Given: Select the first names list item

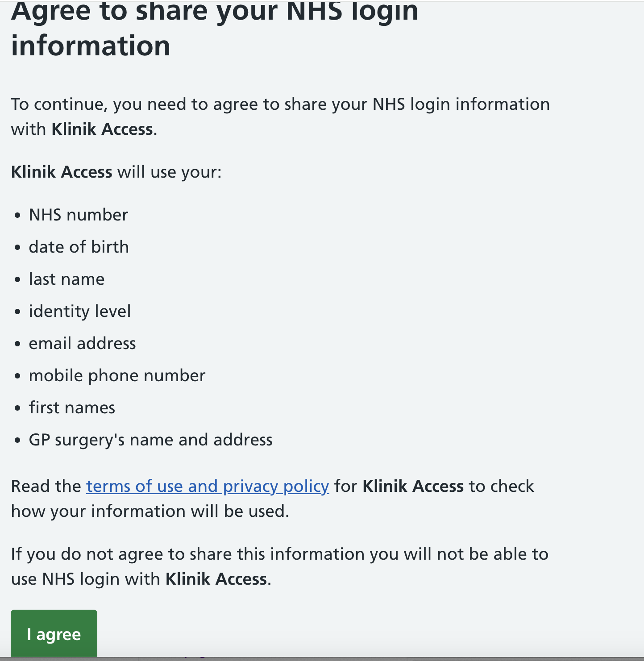Looking at the screenshot, I should coord(72,408).
